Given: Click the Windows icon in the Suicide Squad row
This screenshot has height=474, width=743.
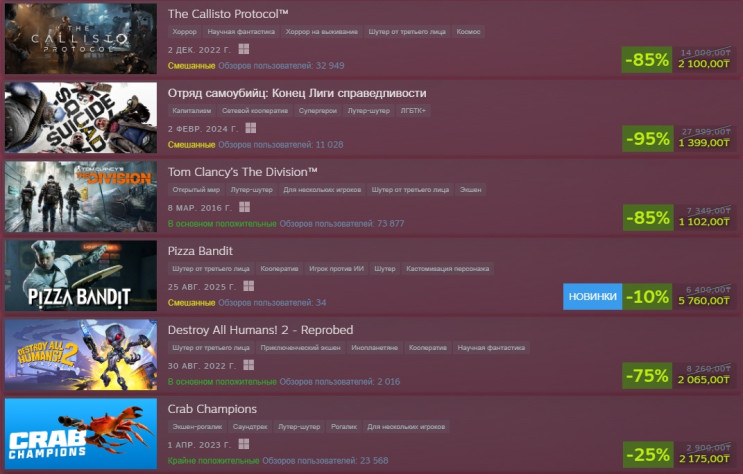Looking at the screenshot, I should pos(251,128).
